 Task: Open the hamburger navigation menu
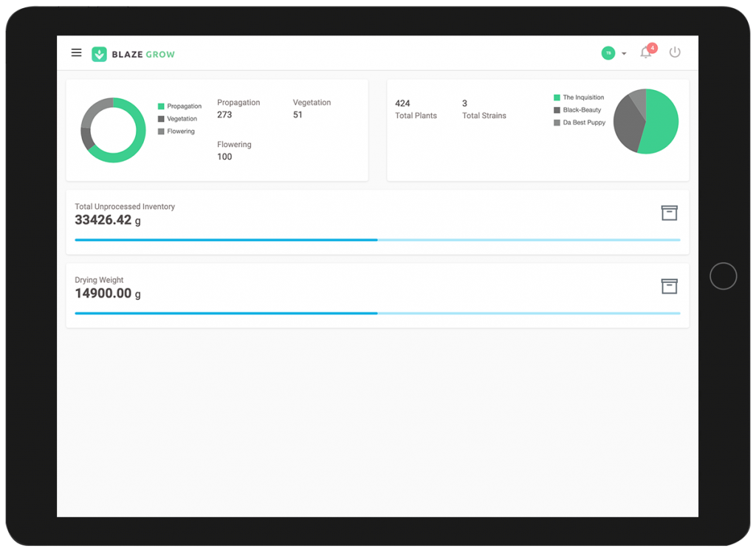76,52
